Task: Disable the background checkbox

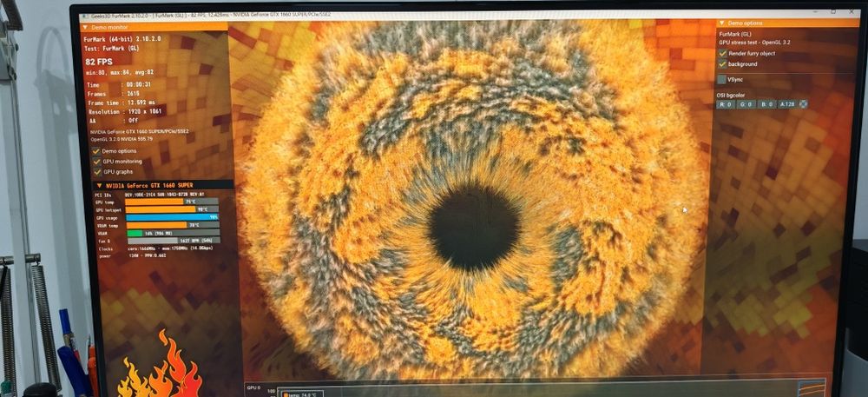Action: [722, 64]
